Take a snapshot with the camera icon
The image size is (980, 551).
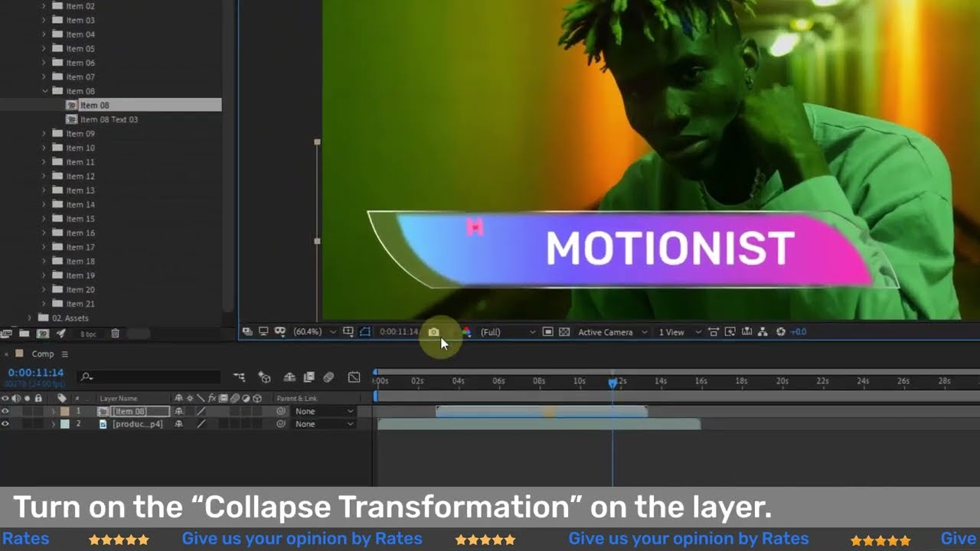[434, 332]
